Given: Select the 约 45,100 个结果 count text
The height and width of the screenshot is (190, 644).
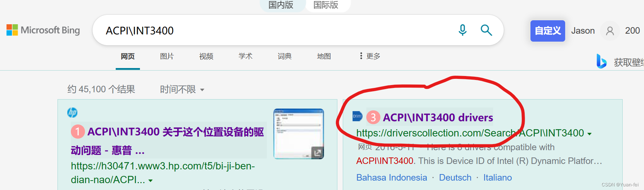Looking at the screenshot, I should click(x=101, y=89).
